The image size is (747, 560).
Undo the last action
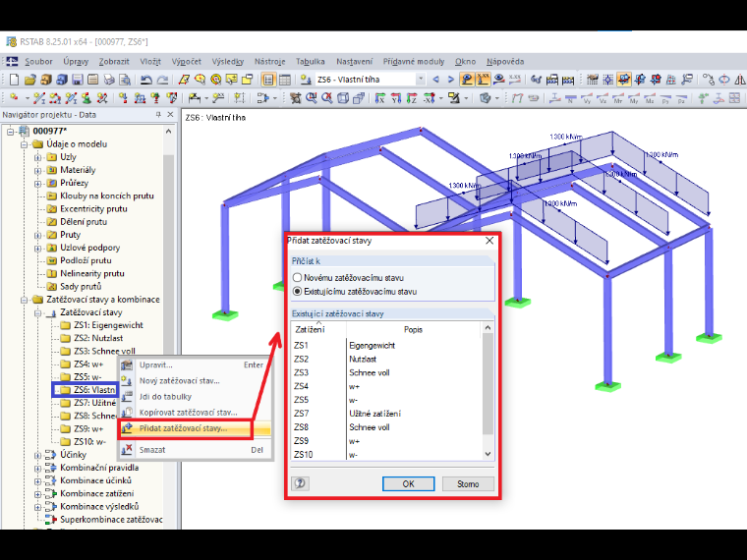tap(146, 80)
